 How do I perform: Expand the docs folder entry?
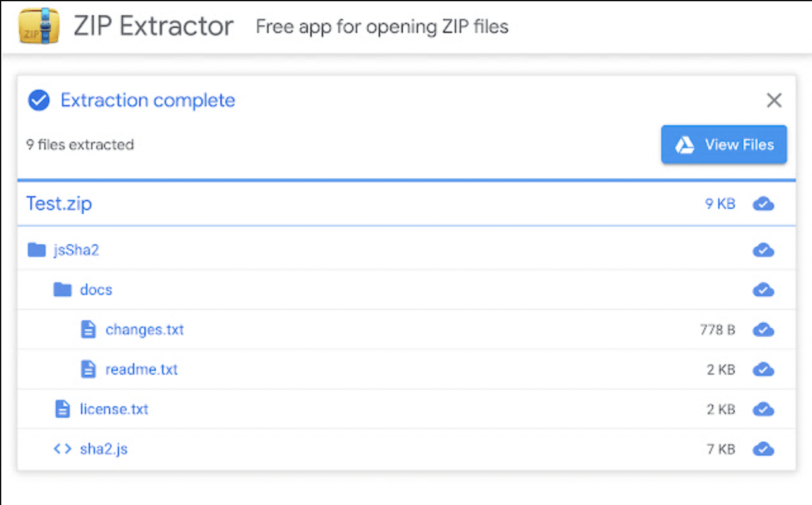point(96,289)
